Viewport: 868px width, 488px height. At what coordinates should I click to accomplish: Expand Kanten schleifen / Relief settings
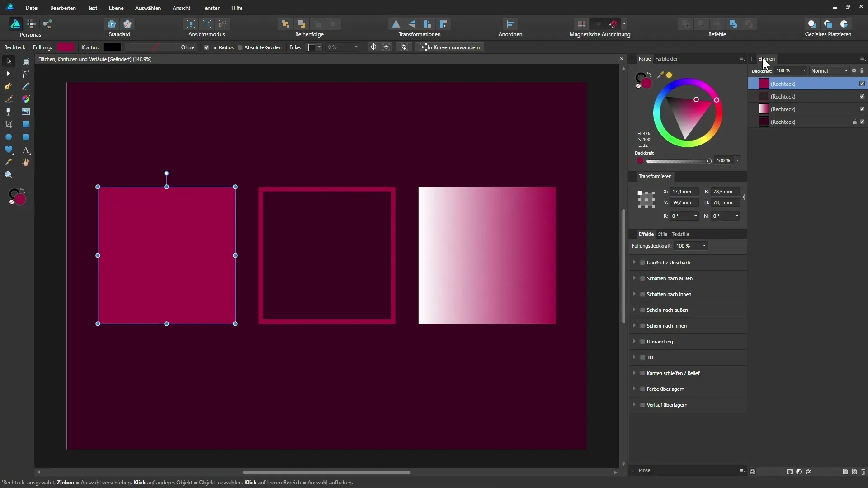634,373
